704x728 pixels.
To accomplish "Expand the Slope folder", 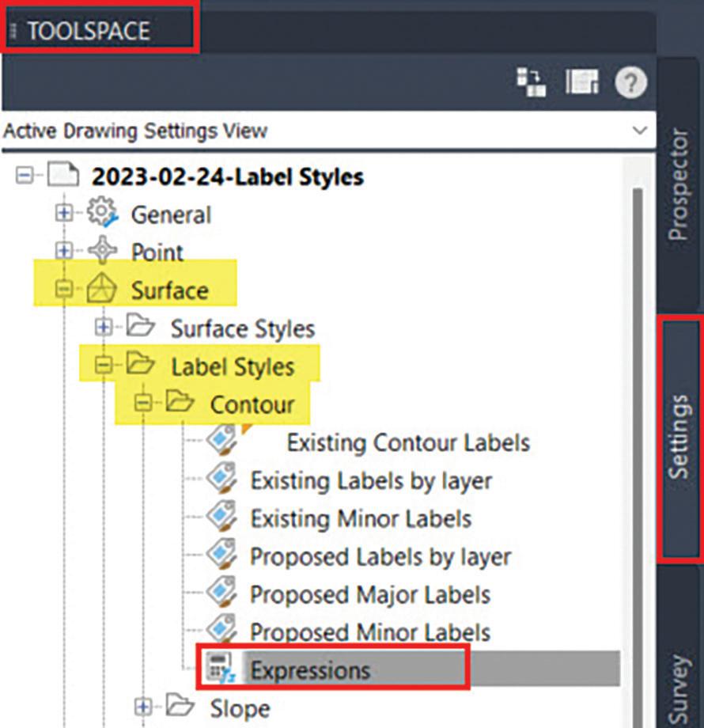I will pos(143,707).
